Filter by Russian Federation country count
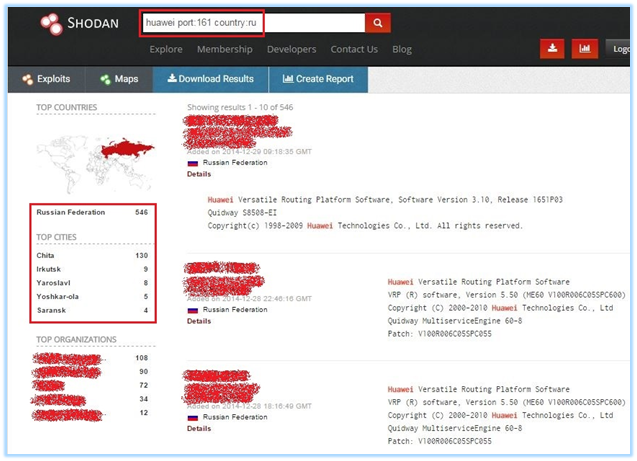 (92, 212)
